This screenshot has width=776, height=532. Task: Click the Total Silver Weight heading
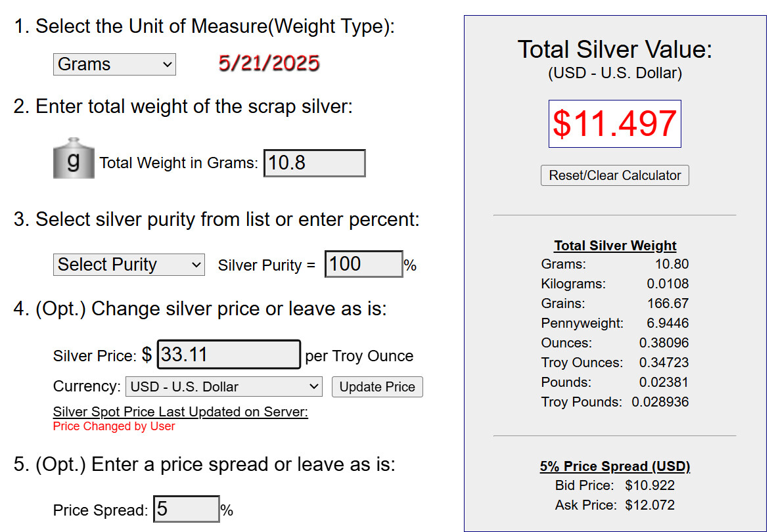[x=615, y=246]
